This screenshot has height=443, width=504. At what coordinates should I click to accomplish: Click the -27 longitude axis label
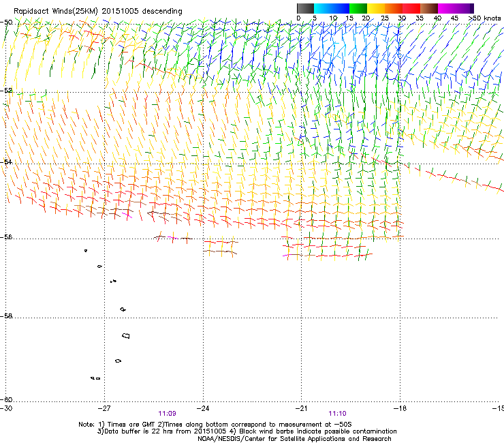tap(104, 408)
